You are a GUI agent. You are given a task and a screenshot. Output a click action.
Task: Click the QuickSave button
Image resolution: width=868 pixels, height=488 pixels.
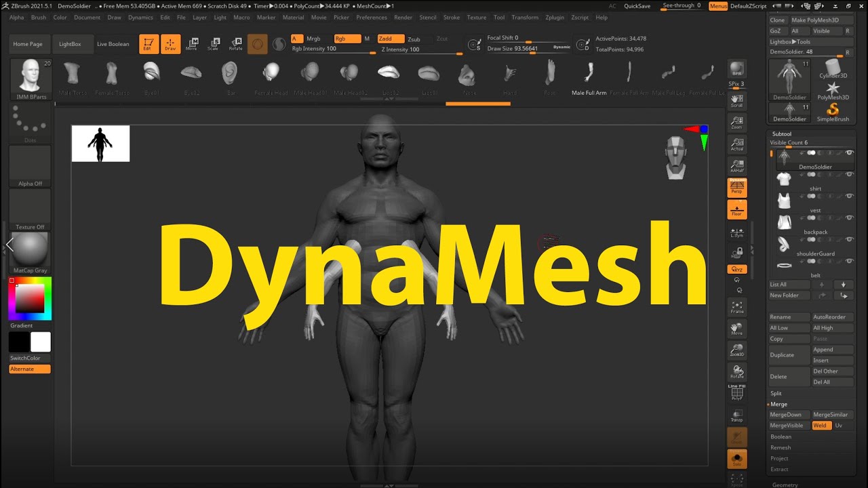click(637, 6)
